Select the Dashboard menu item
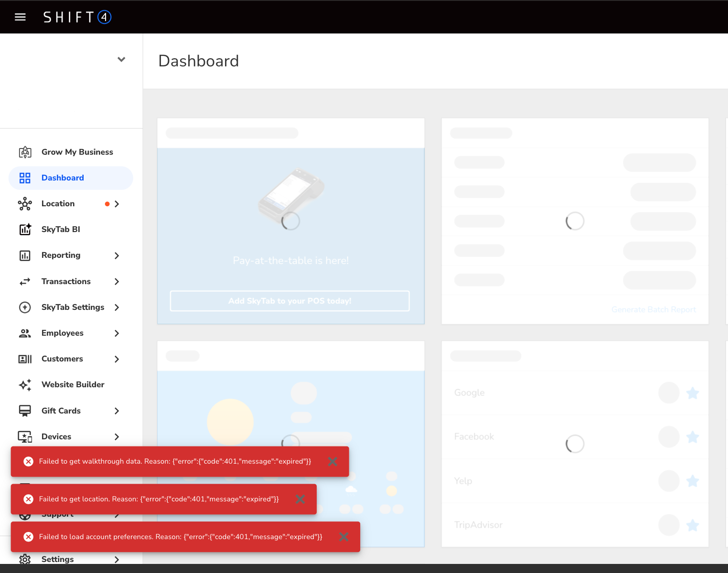This screenshot has width=728, height=573. 71,178
